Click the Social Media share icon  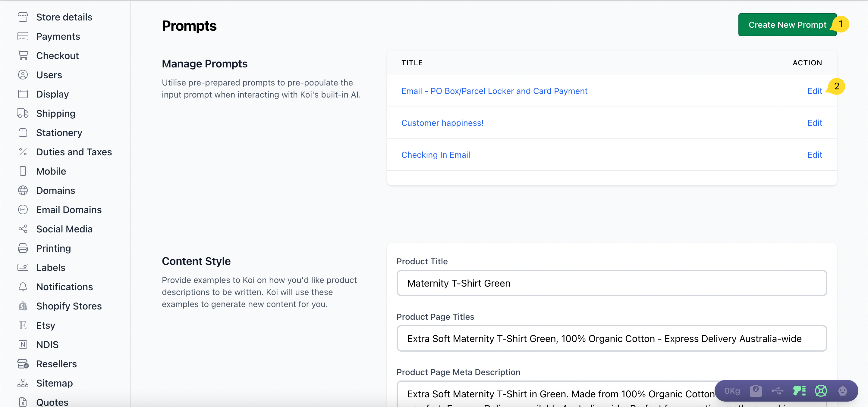coord(23,229)
